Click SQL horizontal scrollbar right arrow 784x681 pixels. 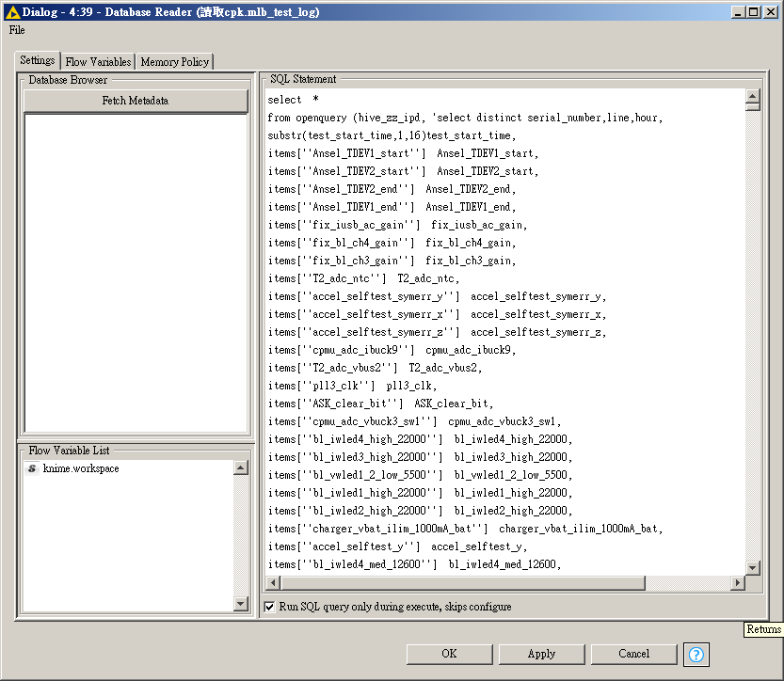pyautogui.click(x=737, y=583)
